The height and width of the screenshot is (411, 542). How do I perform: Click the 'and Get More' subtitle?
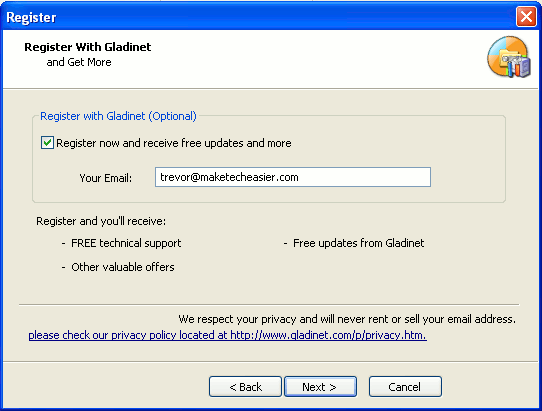[x=79, y=62]
